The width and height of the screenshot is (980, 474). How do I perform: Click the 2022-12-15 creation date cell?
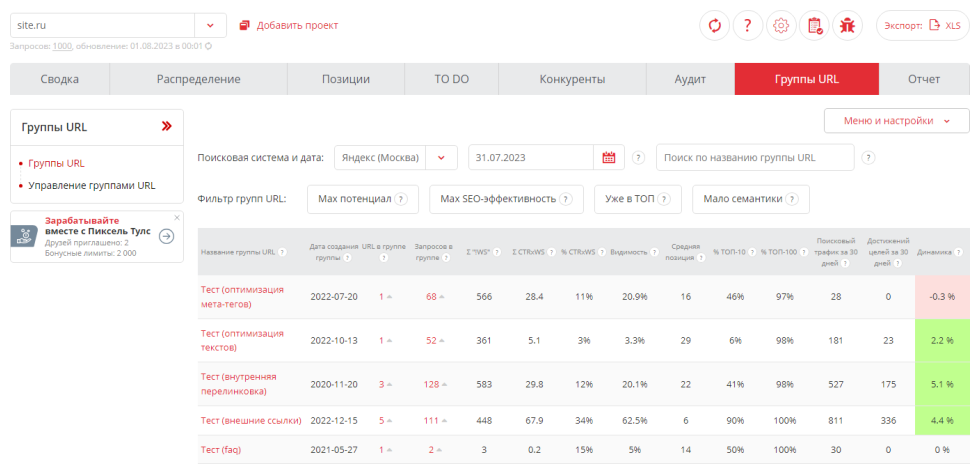point(334,420)
